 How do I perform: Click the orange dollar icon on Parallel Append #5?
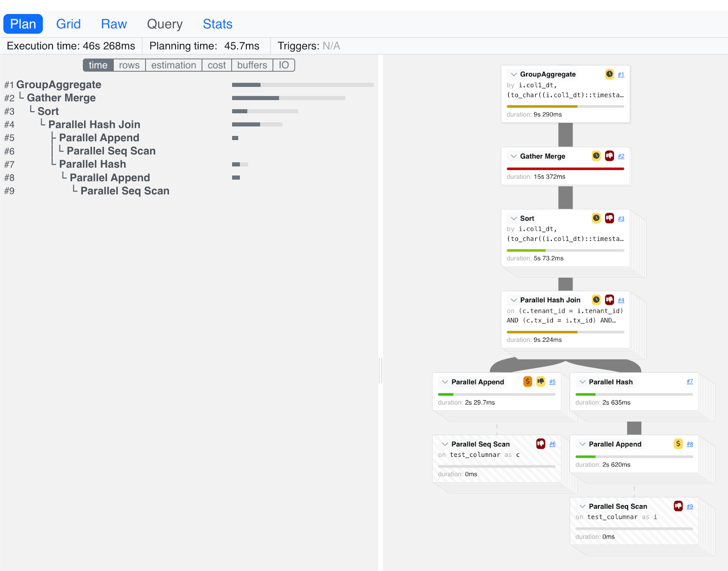point(527,382)
